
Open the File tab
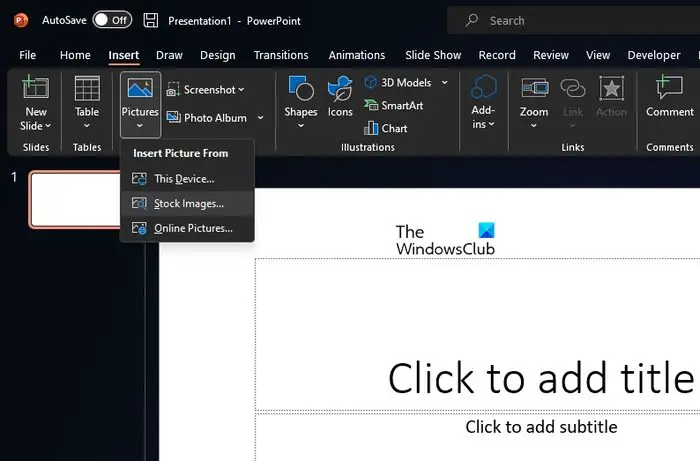pyautogui.click(x=27, y=55)
